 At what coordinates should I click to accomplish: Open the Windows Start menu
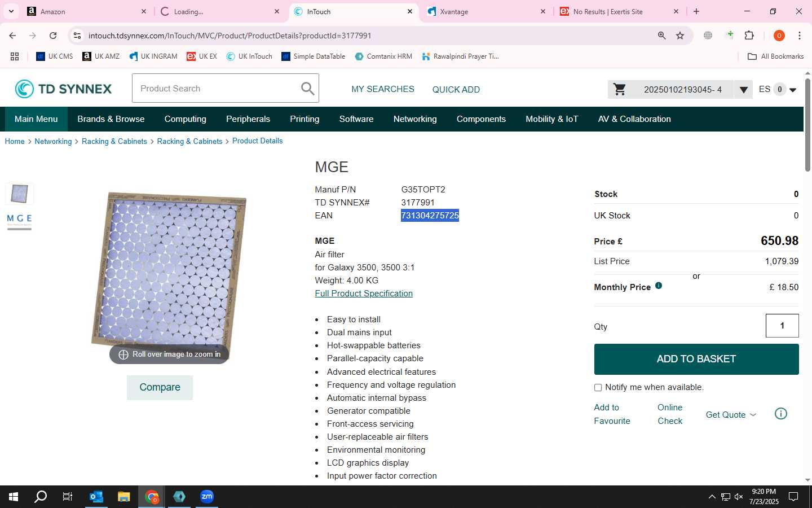click(14, 497)
